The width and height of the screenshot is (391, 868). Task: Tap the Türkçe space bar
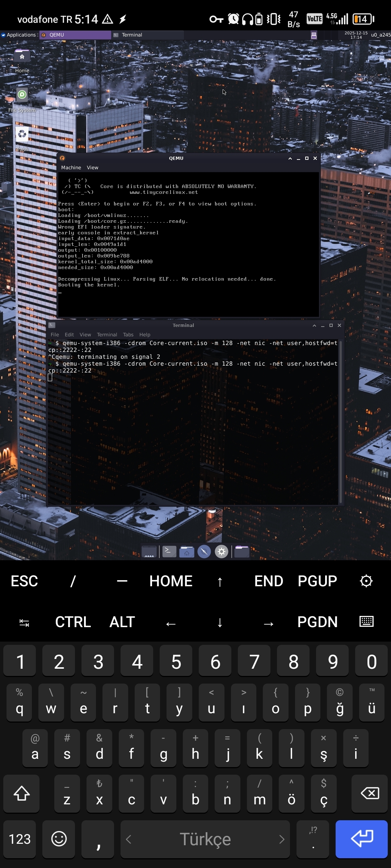pos(205,839)
